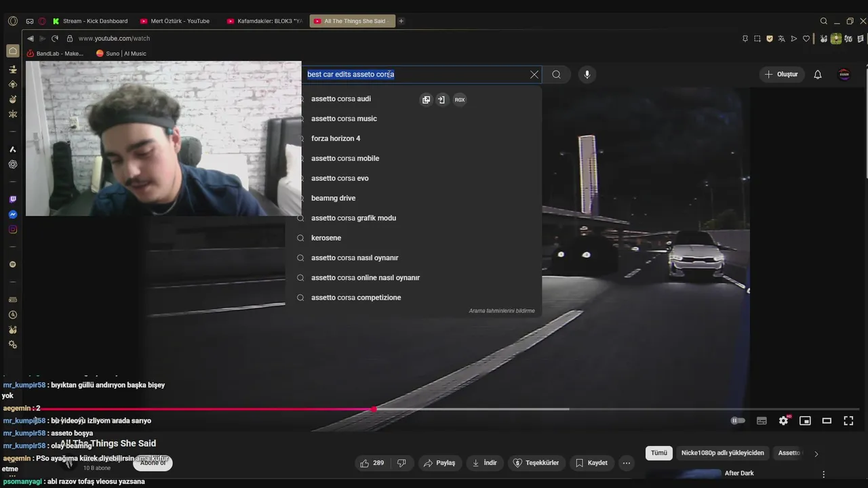
Task: Reload the YouTube page
Action: click(x=55, y=39)
